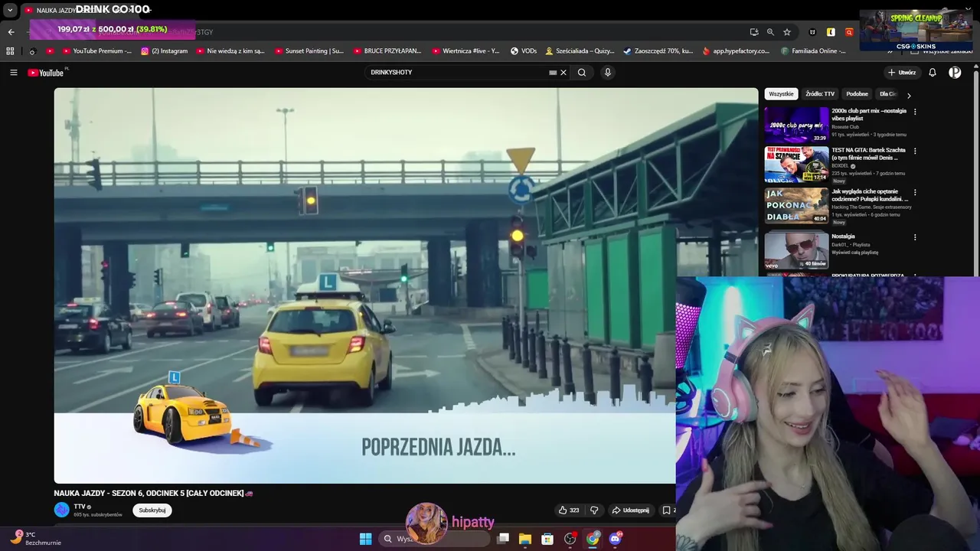The image size is (980, 551).
Task: Open YouTube notifications bell
Action: (x=933, y=73)
